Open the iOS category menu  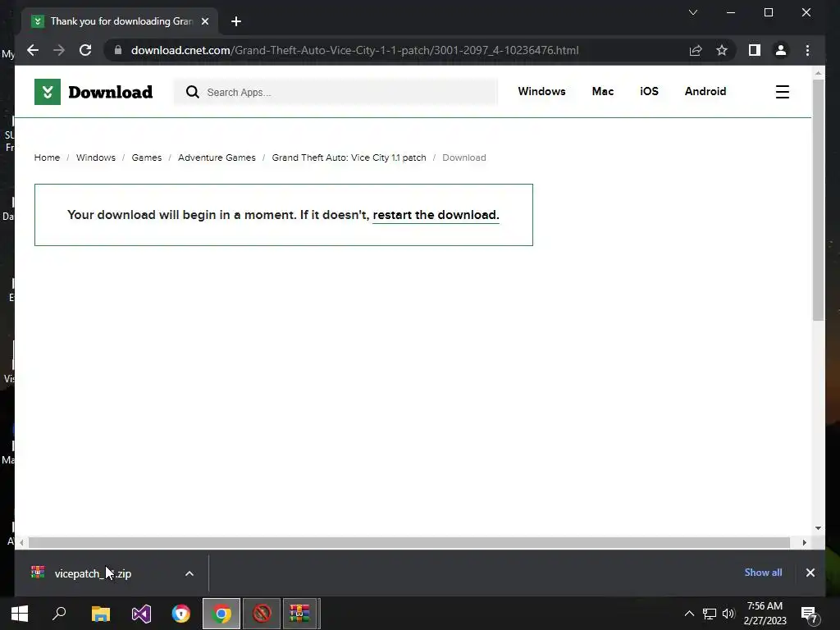pos(649,92)
